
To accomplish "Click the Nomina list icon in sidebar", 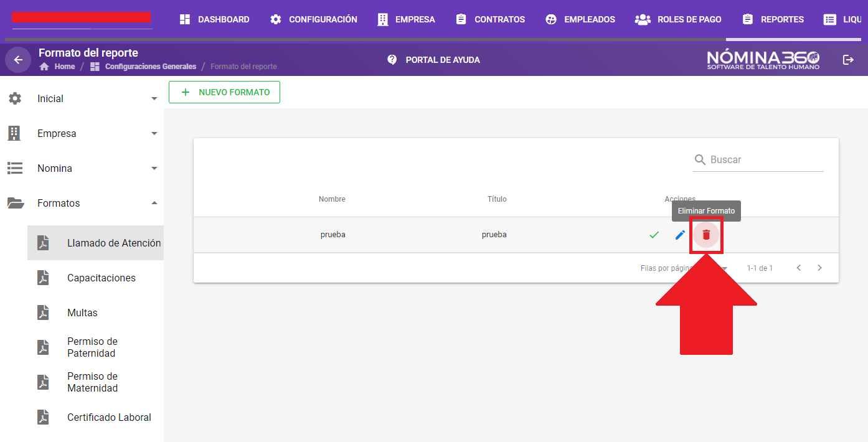I will (x=15, y=168).
